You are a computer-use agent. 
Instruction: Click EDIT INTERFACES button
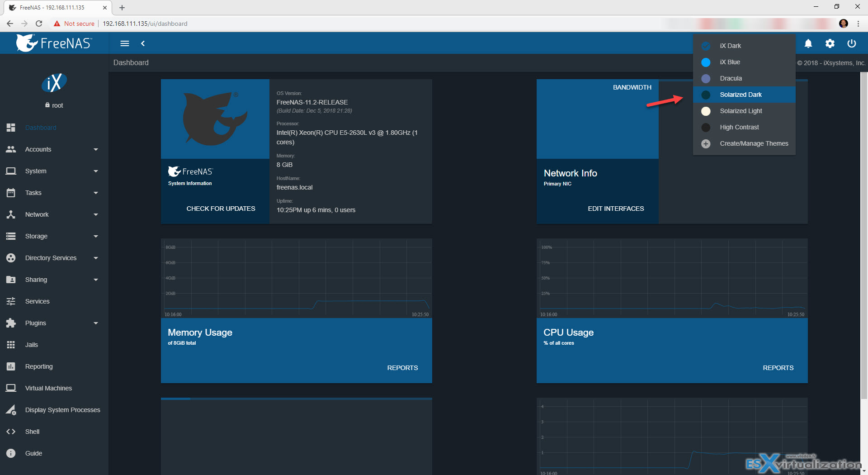(616, 209)
